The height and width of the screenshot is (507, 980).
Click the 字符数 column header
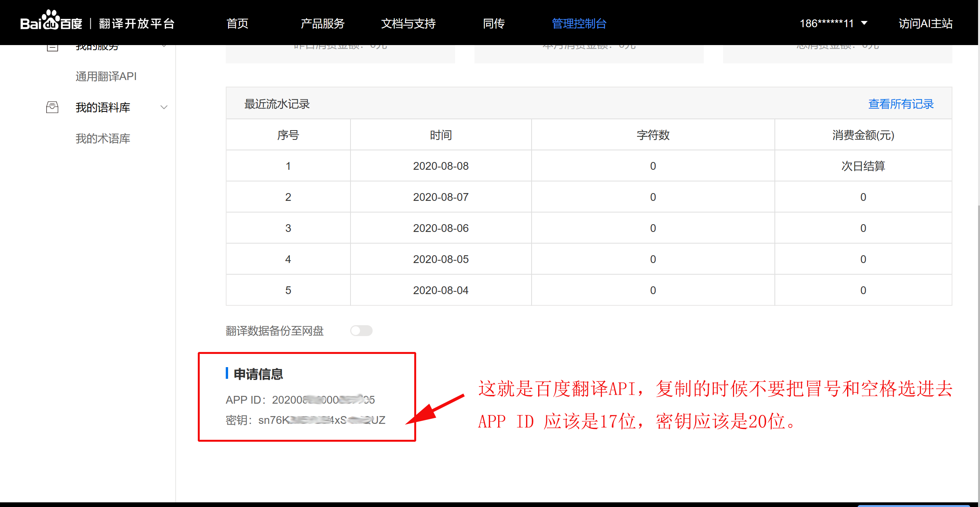pos(653,135)
